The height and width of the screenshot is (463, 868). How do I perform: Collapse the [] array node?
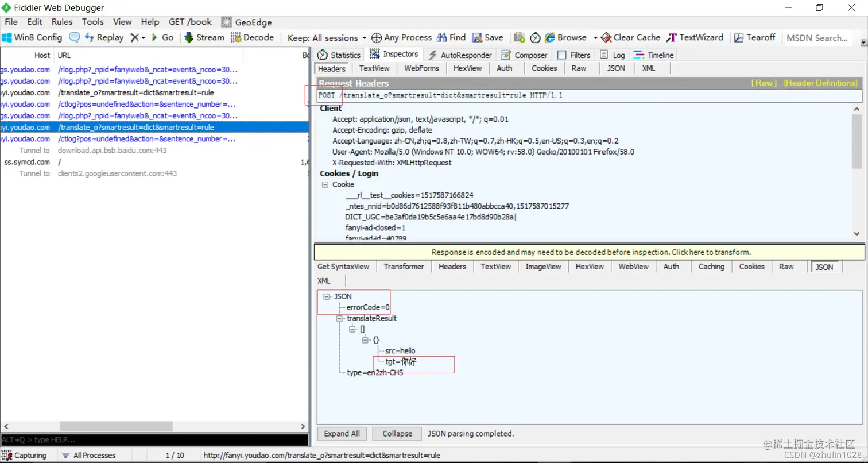pos(352,329)
